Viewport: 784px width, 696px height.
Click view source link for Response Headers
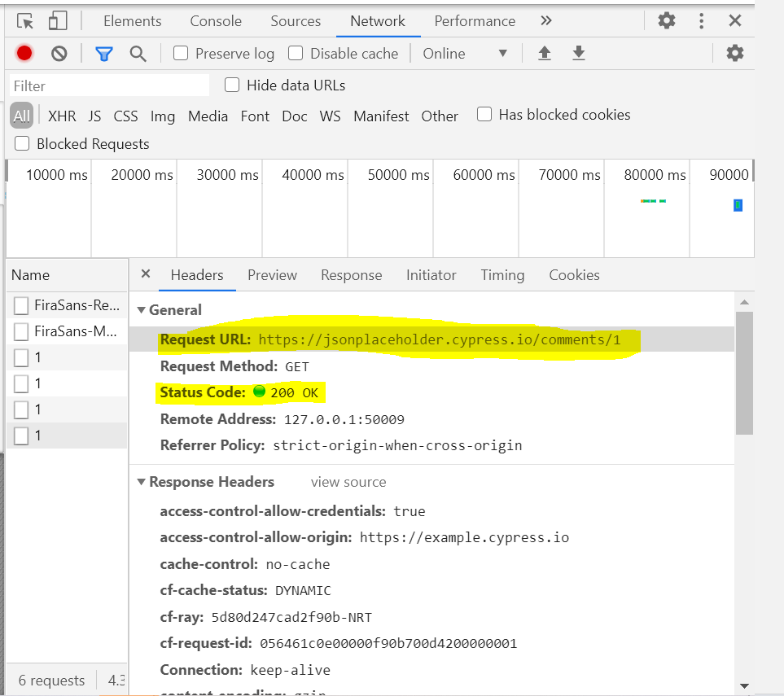(x=348, y=482)
